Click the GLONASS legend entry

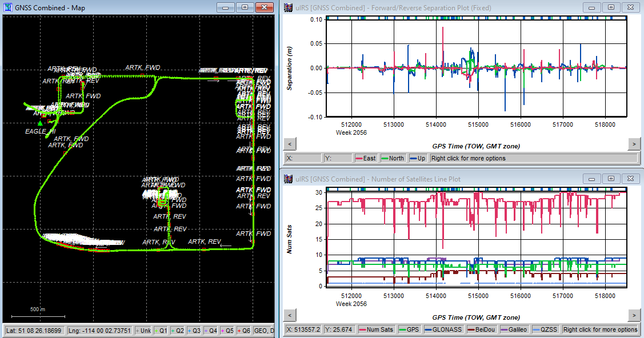click(x=445, y=329)
